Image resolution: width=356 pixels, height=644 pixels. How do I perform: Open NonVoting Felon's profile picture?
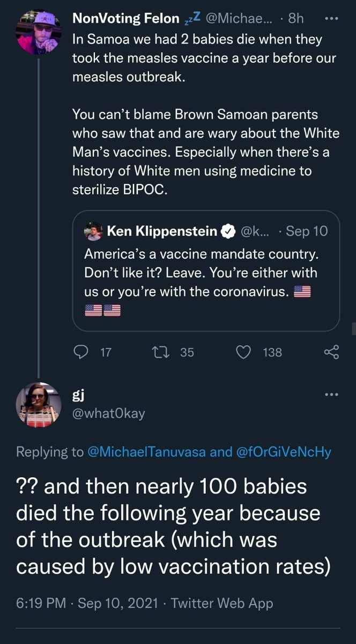(x=37, y=32)
